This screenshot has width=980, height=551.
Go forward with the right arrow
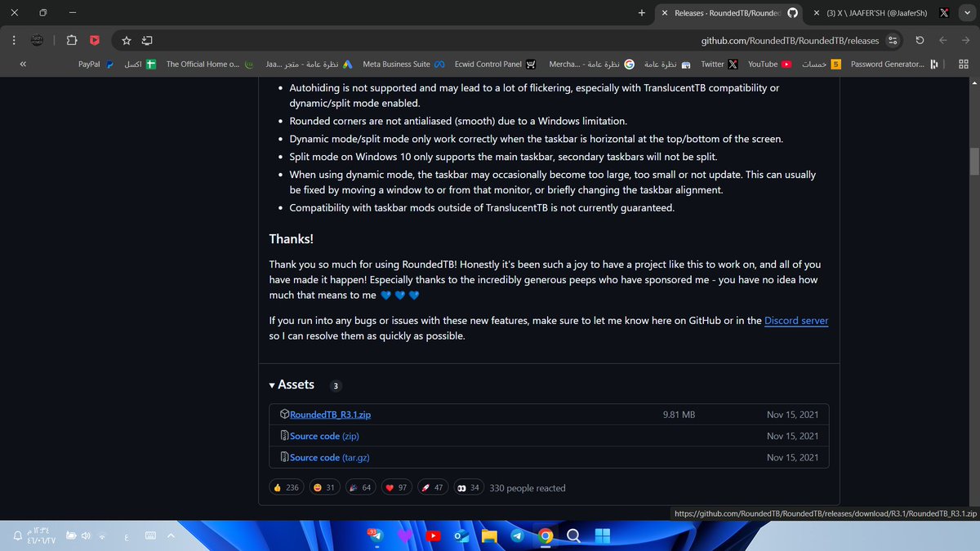965,40
